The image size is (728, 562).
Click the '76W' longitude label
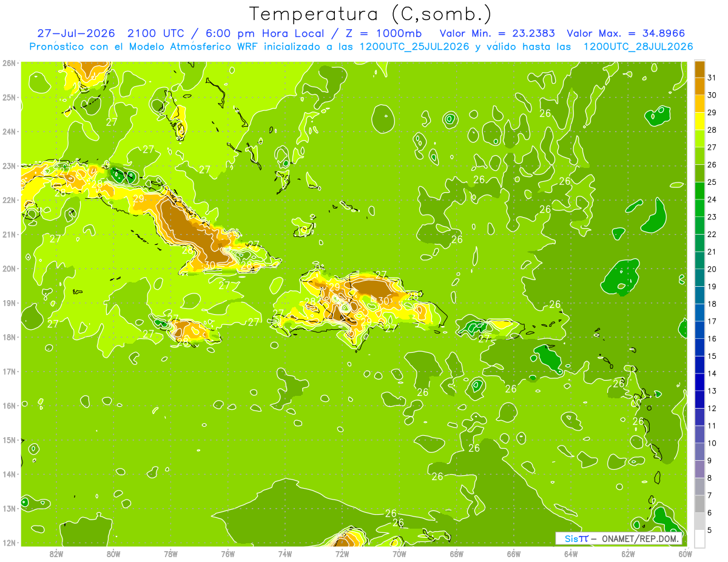tap(227, 554)
